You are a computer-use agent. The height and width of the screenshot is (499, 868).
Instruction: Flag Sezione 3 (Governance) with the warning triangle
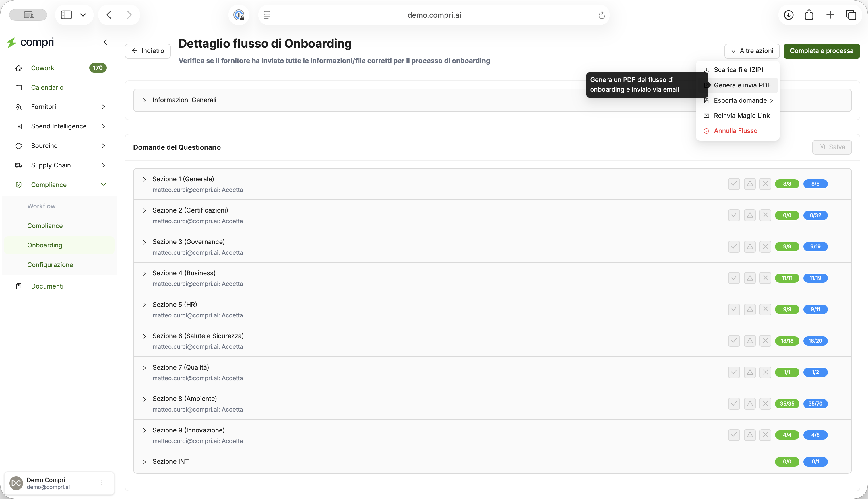point(750,247)
